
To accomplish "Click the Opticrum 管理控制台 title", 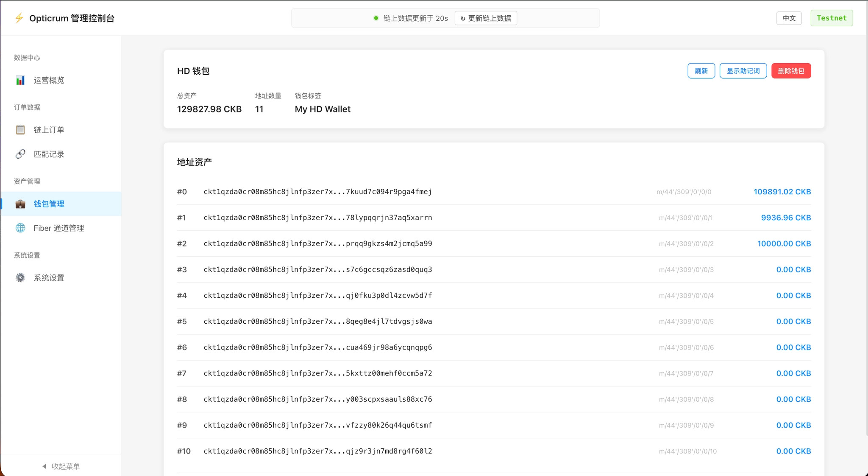I will coord(72,18).
